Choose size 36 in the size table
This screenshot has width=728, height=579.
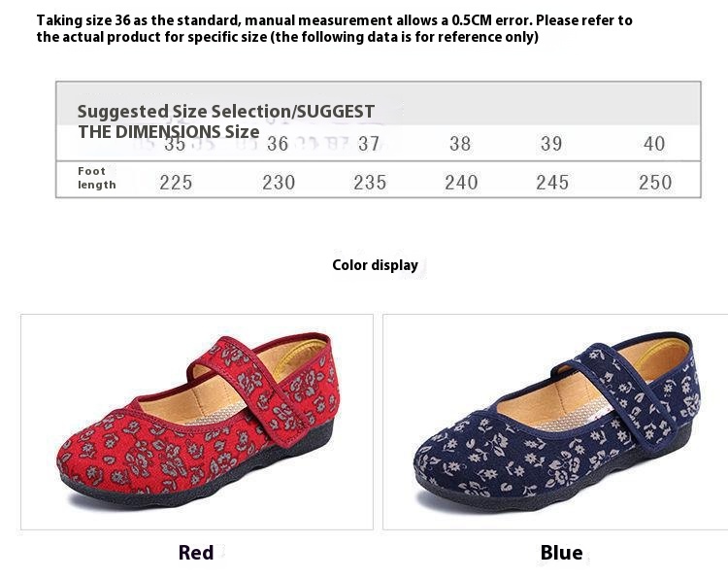click(278, 145)
